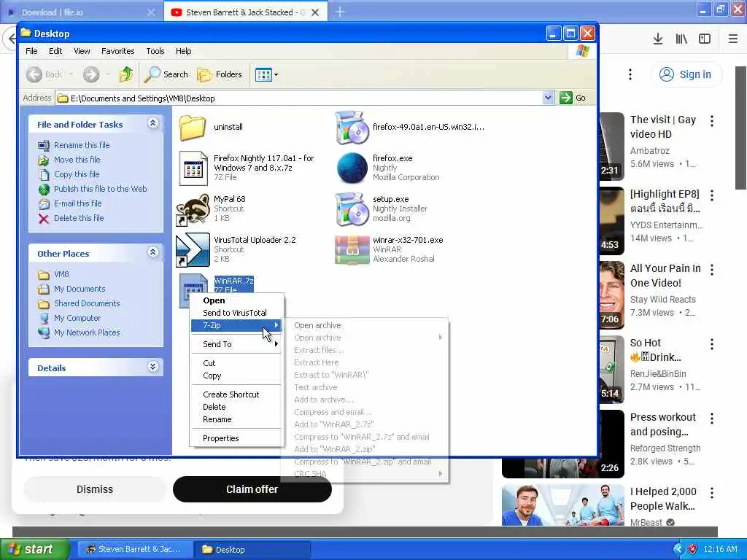747x560 pixels.
Task: Click the Windows start button
Action: [35, 549]
